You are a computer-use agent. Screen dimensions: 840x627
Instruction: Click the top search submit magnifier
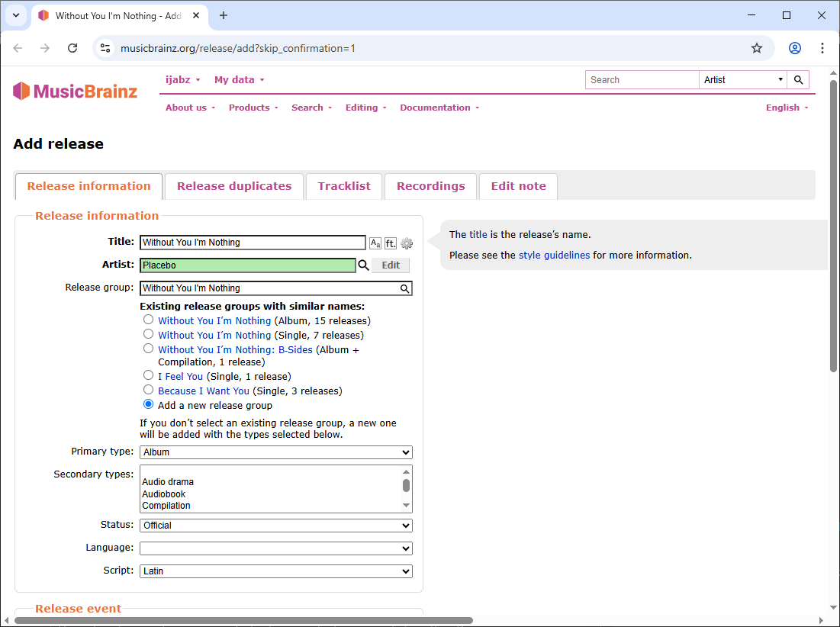click(x=798, y=80)
